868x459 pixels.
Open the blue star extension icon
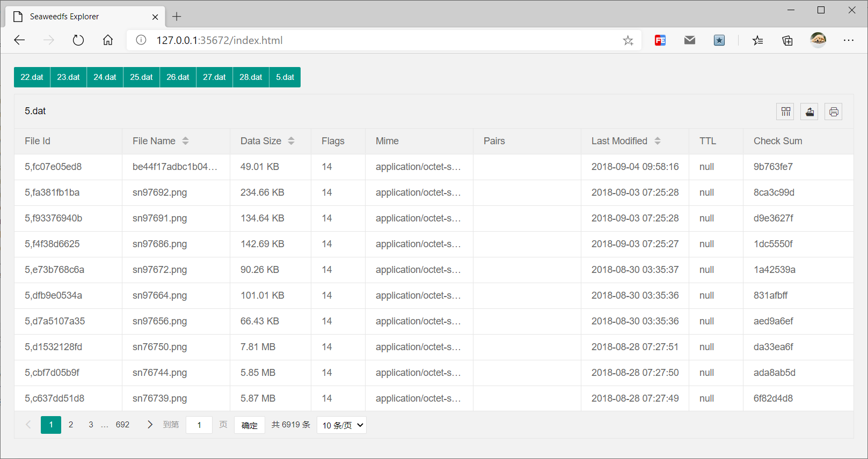(719, 40)
